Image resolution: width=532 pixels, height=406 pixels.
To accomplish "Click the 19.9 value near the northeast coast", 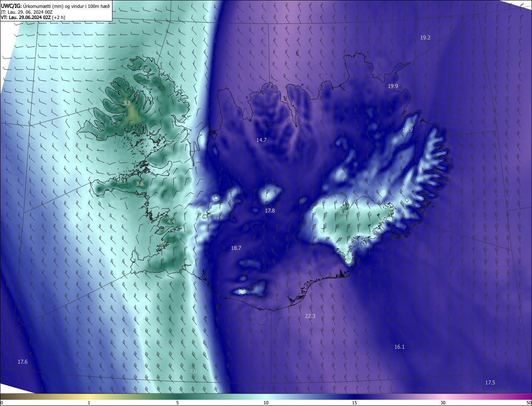I will pyautogui.click(x=393, y=86).
